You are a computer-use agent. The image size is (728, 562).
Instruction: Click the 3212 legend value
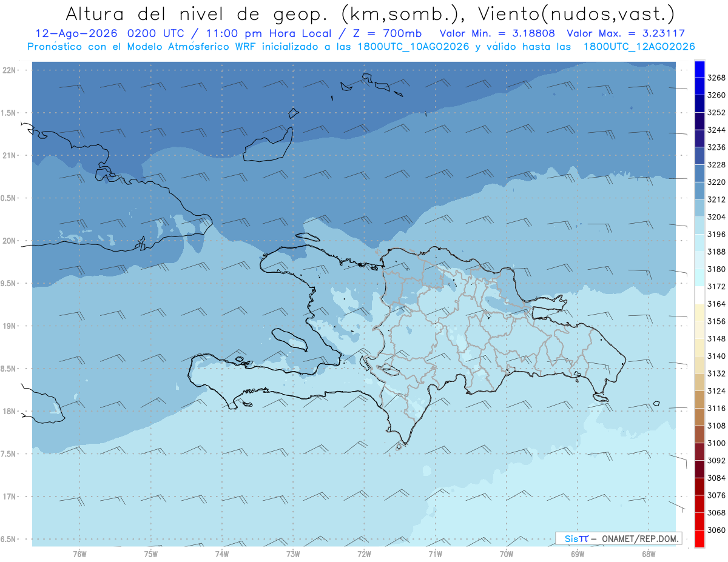pos(716,199)
